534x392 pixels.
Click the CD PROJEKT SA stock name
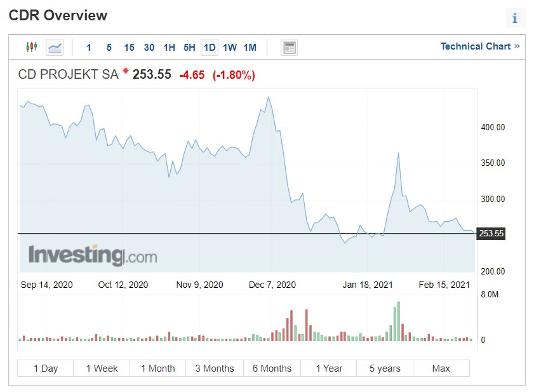pos(68,74)
